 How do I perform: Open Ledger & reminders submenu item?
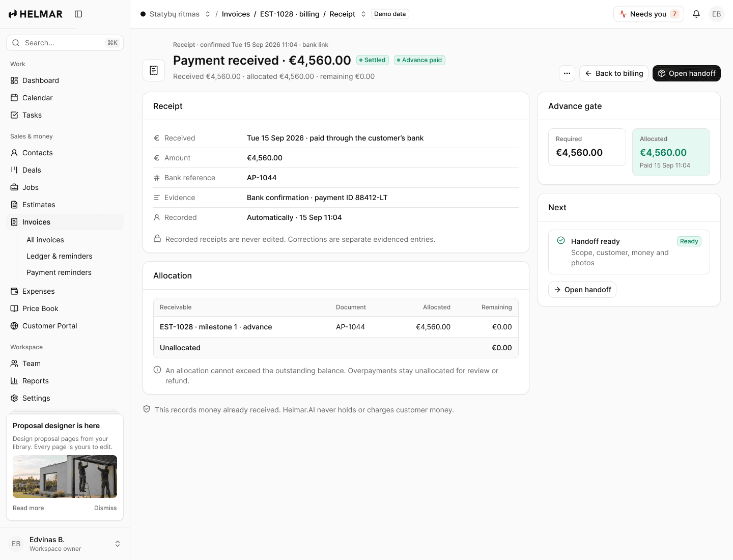coord(71,256)
